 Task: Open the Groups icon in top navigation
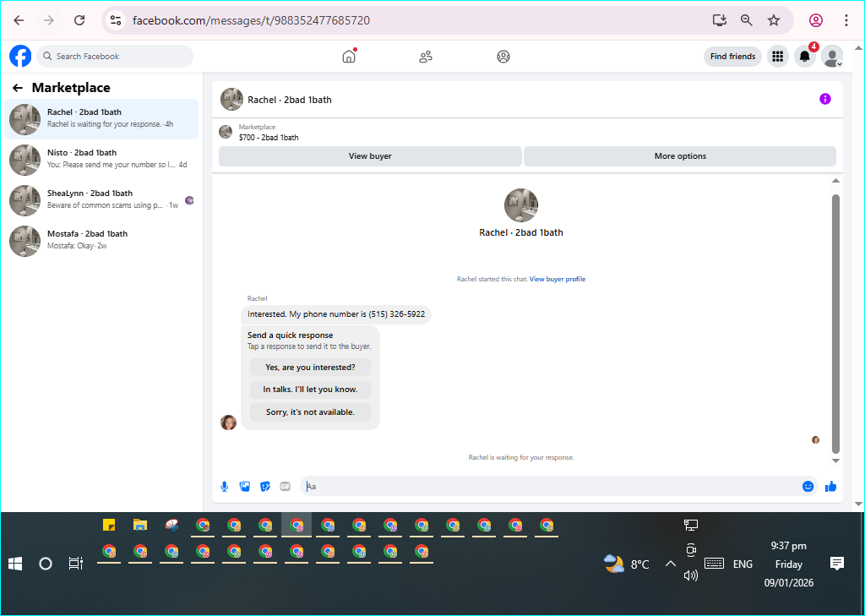click(503, 57)
